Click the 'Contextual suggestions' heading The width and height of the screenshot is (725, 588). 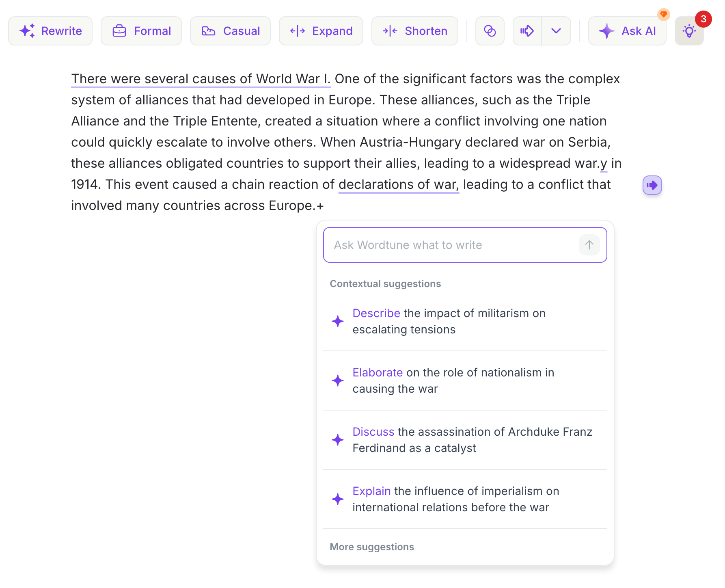click(385, 284)
